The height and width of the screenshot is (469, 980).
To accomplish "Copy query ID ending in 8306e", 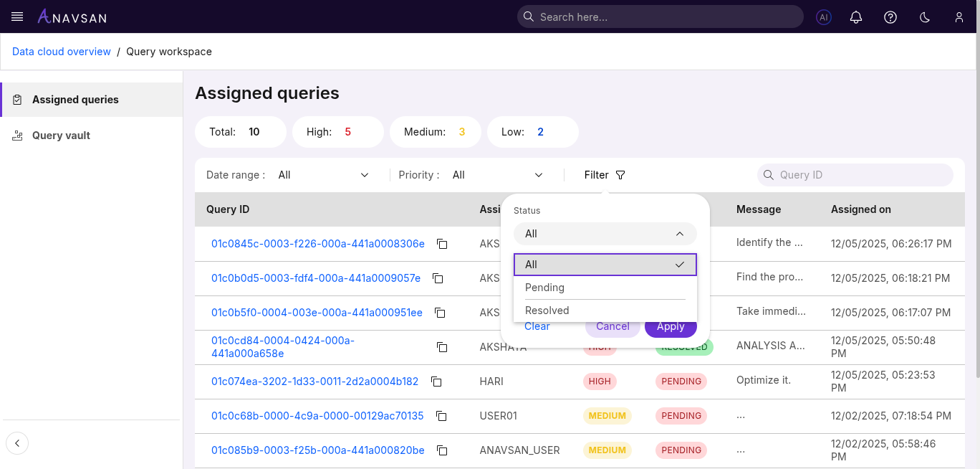I will (x=442, y=244).
